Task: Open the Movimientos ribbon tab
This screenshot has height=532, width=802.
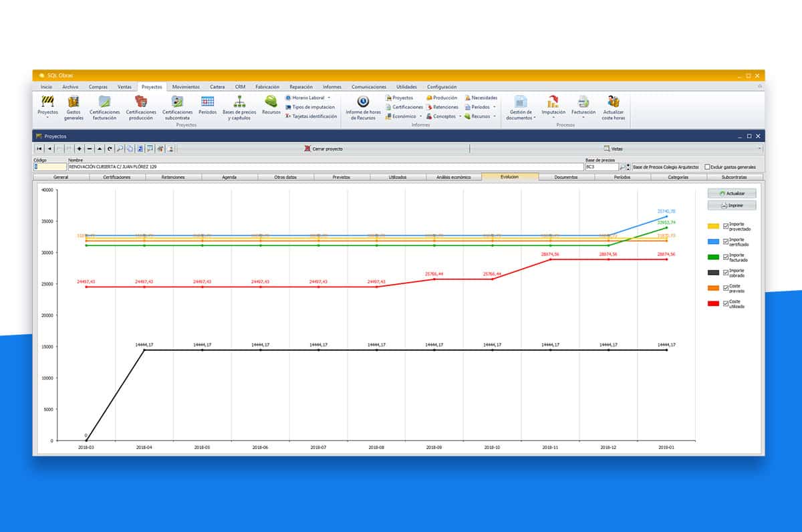Action: click(185, 87)
